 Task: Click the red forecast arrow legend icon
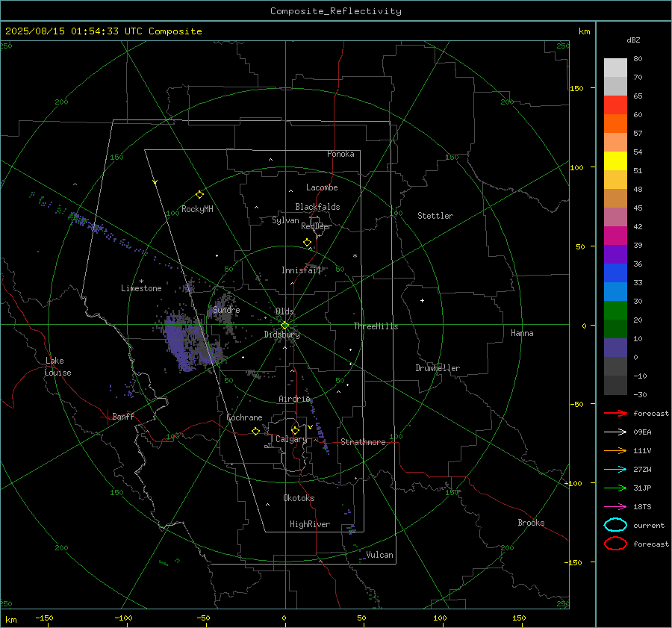coord(615,413)
